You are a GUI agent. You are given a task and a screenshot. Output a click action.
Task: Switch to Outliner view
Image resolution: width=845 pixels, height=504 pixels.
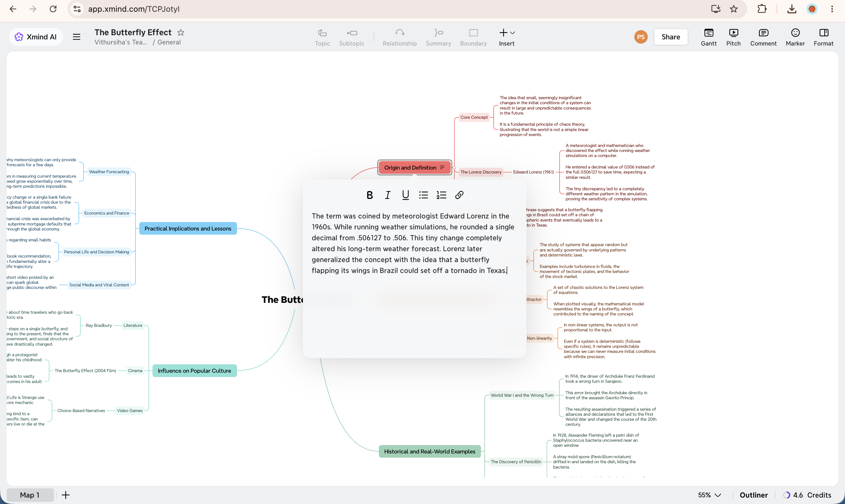click(754, 495)
